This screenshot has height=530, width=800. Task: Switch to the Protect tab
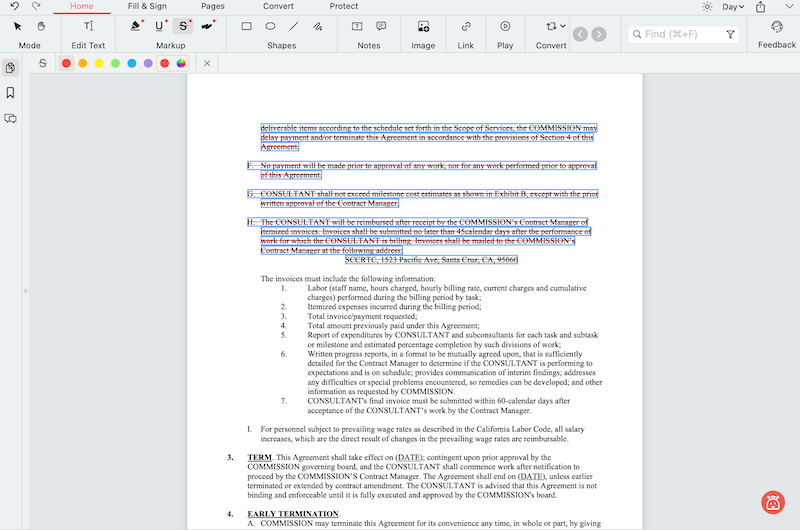343,6
